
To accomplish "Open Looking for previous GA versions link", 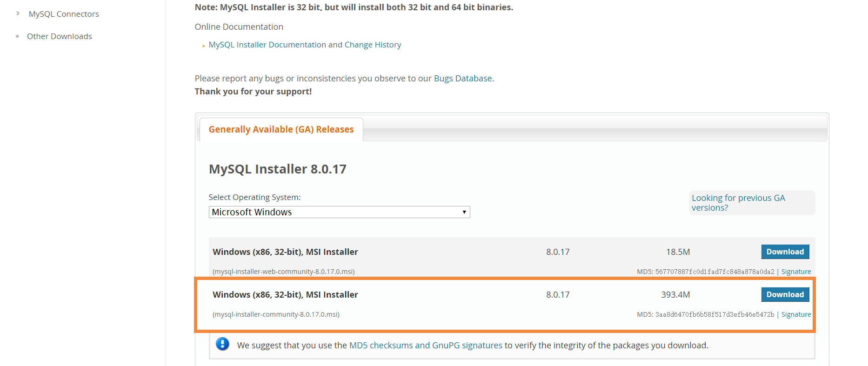I will click(738, 203).
